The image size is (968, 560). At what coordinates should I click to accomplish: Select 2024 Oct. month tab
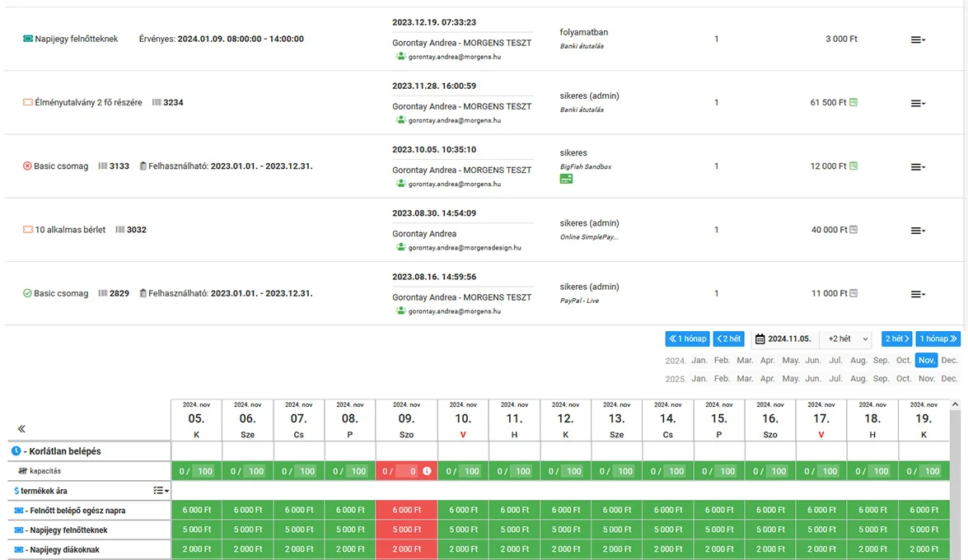click(x=903, y=360)
